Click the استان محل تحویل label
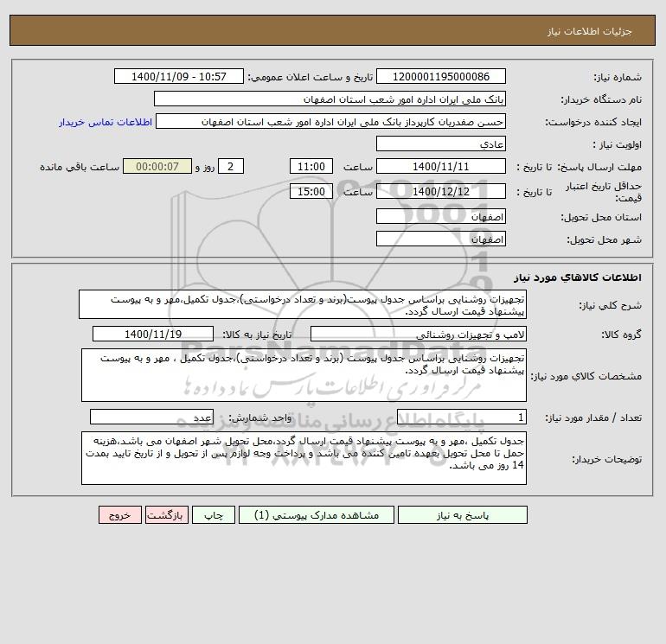 (x=601, y=217)
